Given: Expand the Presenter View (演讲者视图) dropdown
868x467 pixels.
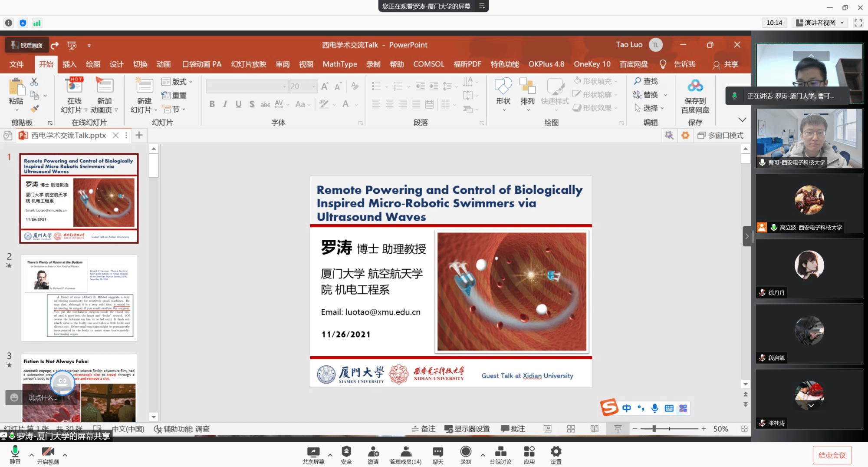Looking at the screenshot, I should pos(842,23).
